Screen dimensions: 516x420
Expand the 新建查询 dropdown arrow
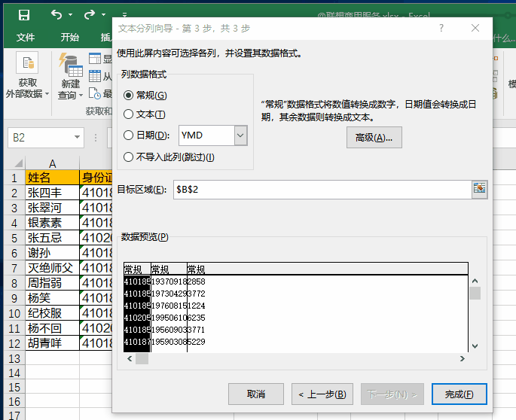81,96
